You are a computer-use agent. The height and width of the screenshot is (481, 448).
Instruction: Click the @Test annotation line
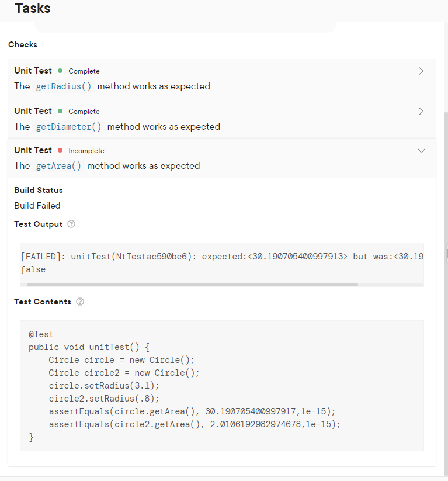pos(41,334)
